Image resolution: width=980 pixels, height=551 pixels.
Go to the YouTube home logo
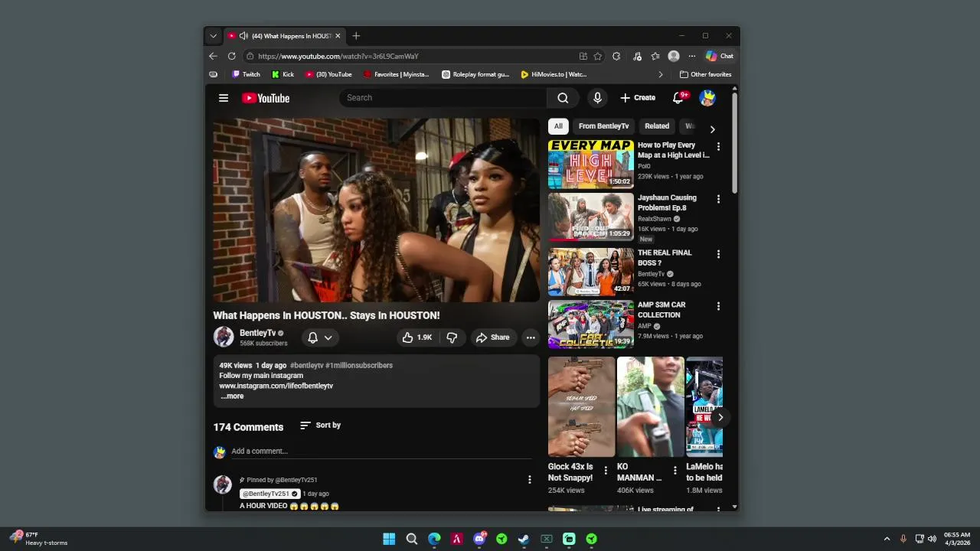coord(266,98)
